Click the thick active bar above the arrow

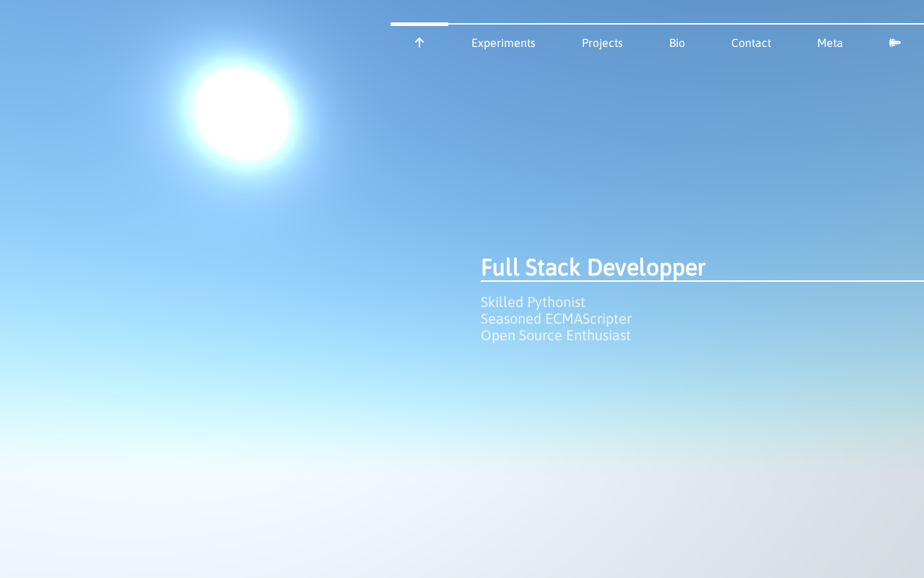(x=419, y=24)
